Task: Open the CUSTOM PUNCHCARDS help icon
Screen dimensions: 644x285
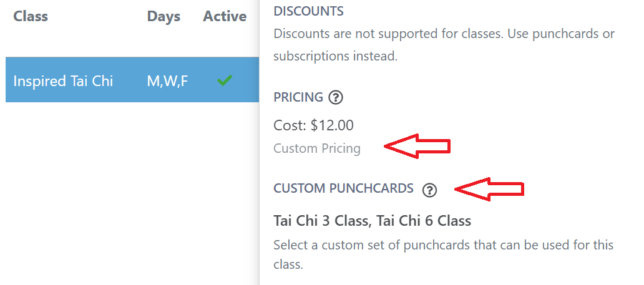Action: pos(429,190)
